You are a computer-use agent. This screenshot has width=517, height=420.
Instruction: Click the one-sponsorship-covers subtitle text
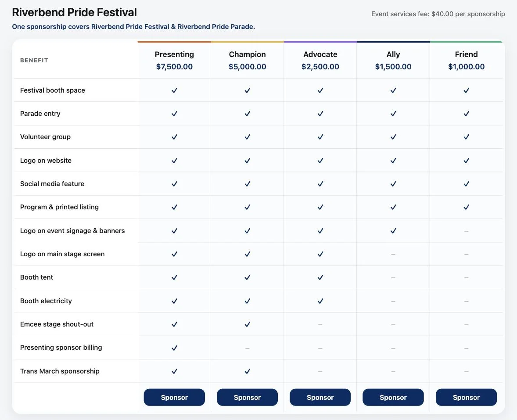coord(133,27)
